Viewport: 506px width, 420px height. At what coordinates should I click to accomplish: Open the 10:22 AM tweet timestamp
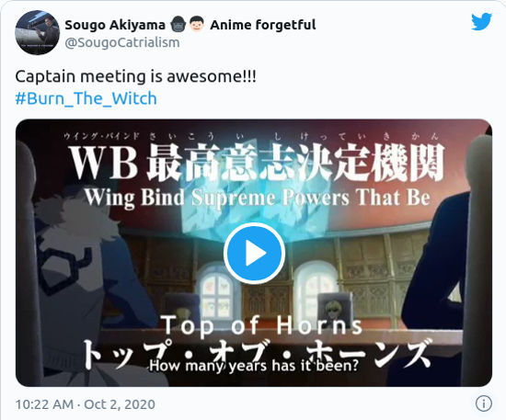tap(44, 404)
